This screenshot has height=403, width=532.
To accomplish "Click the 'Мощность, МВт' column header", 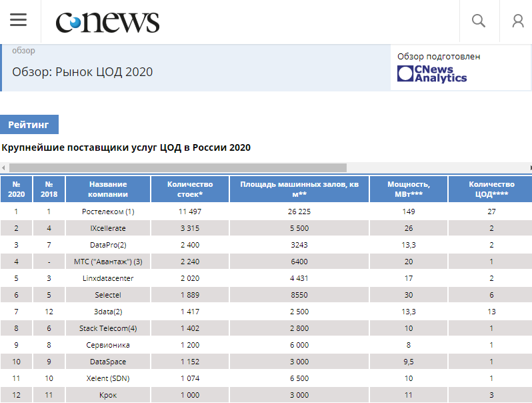I will tap(408, 189).
